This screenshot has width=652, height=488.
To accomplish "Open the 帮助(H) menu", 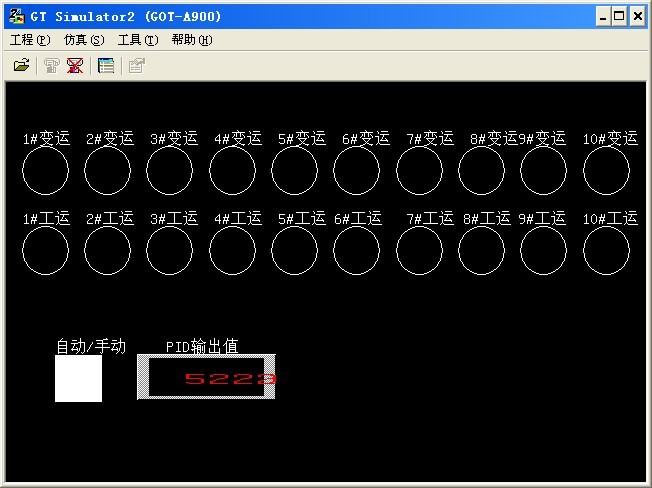I will coord(191,40).
